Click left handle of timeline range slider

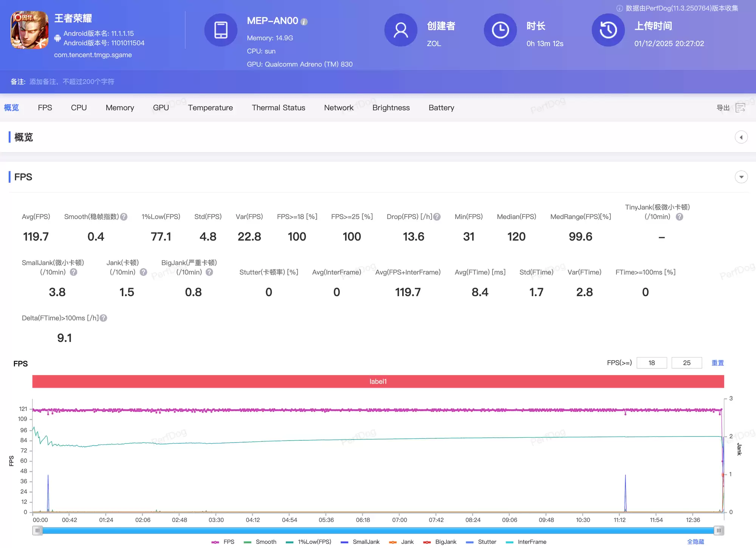click(x=37, y=530)
